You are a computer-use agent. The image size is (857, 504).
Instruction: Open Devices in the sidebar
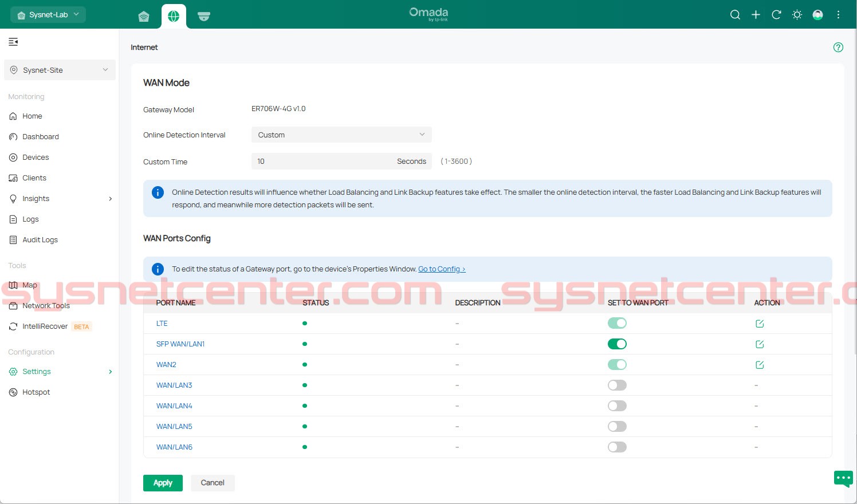[x=36, y=157]
